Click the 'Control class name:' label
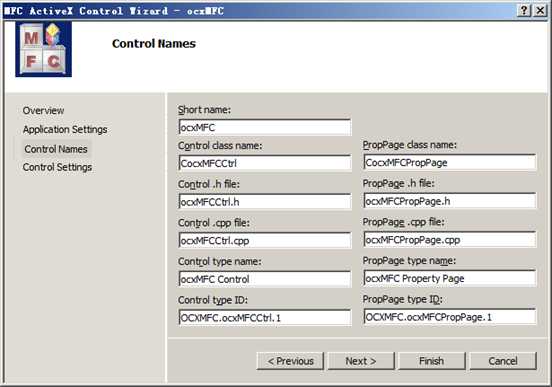 point(220,145)
